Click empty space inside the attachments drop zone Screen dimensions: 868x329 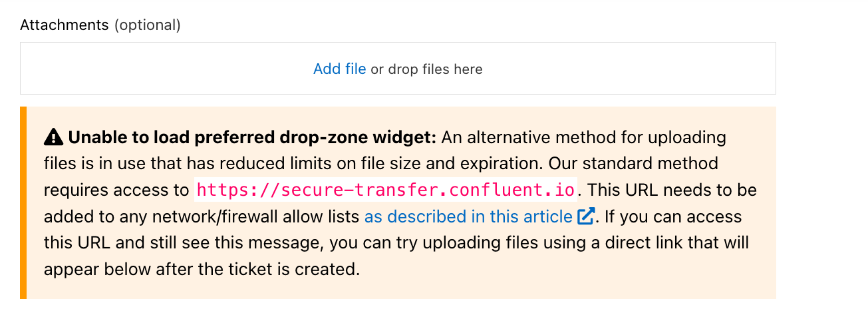[166, 69]
